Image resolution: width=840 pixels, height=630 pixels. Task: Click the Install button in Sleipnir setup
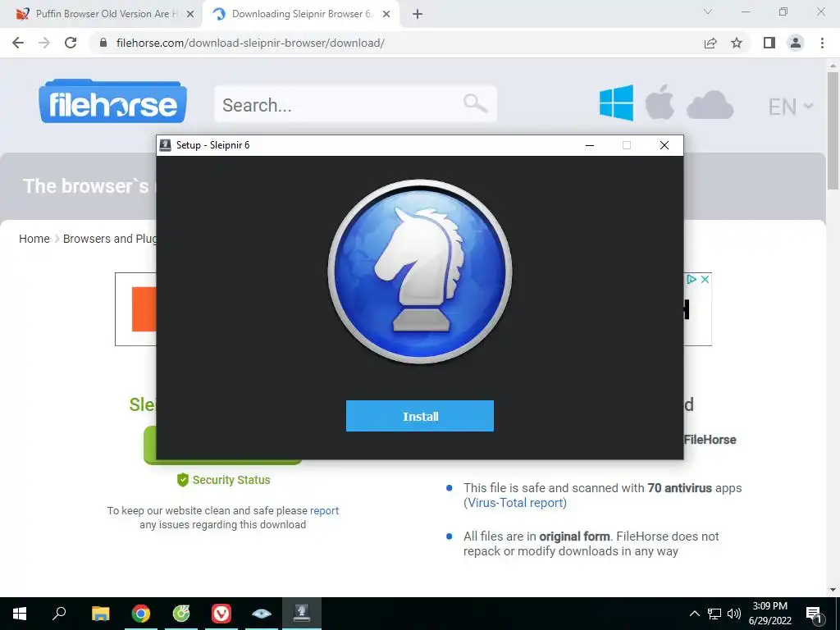click(x=419, y=416)
